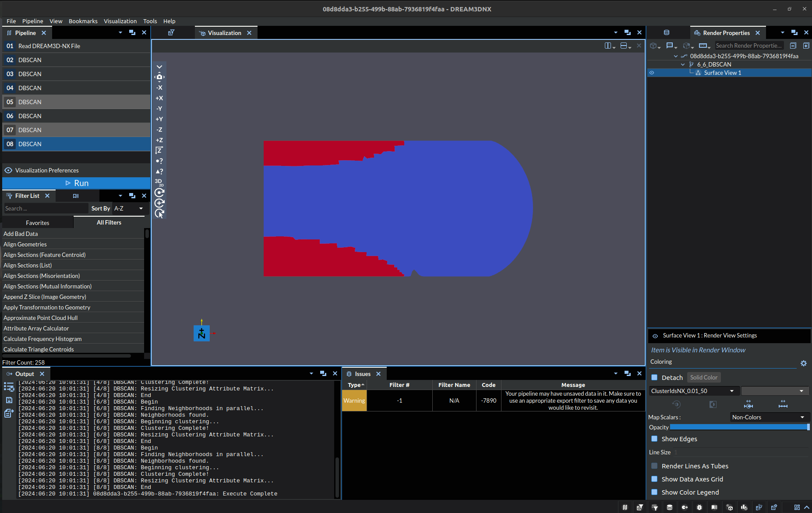
Task: Select filter 08 DBSCAN in pipeline
Action: (x=77, y=144)
